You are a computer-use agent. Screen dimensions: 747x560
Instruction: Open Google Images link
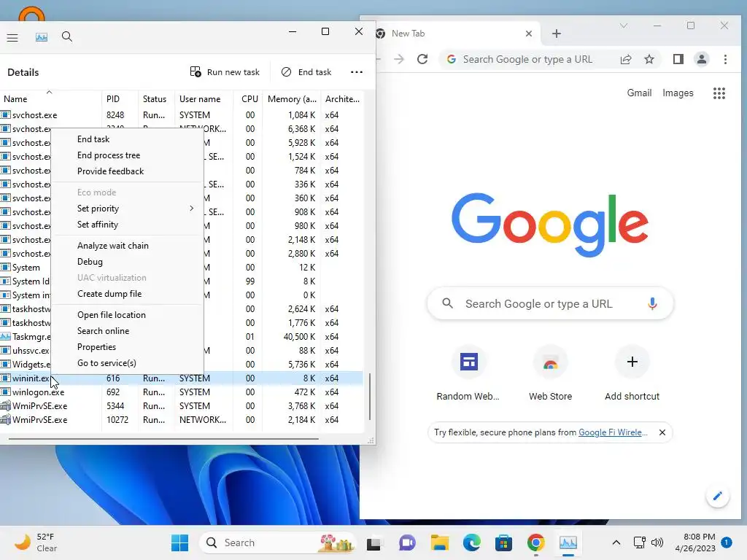coord(678,93)
